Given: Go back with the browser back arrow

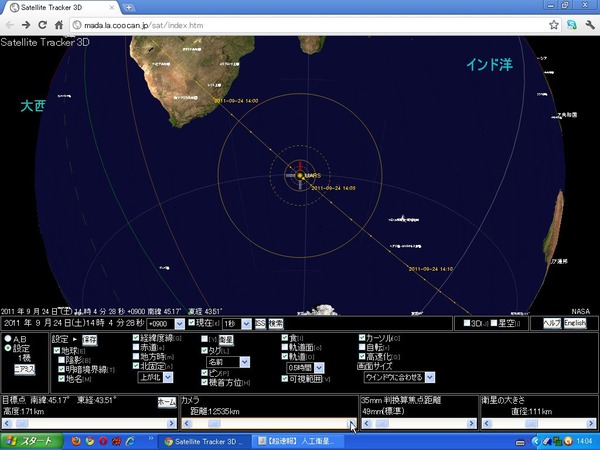Looking at the screenshot, I should (x=10, y=25).
